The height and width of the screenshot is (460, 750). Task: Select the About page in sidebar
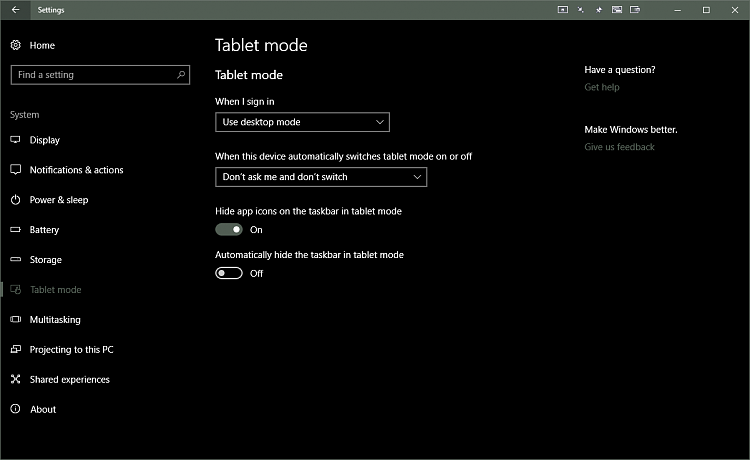tap(43, 410)
